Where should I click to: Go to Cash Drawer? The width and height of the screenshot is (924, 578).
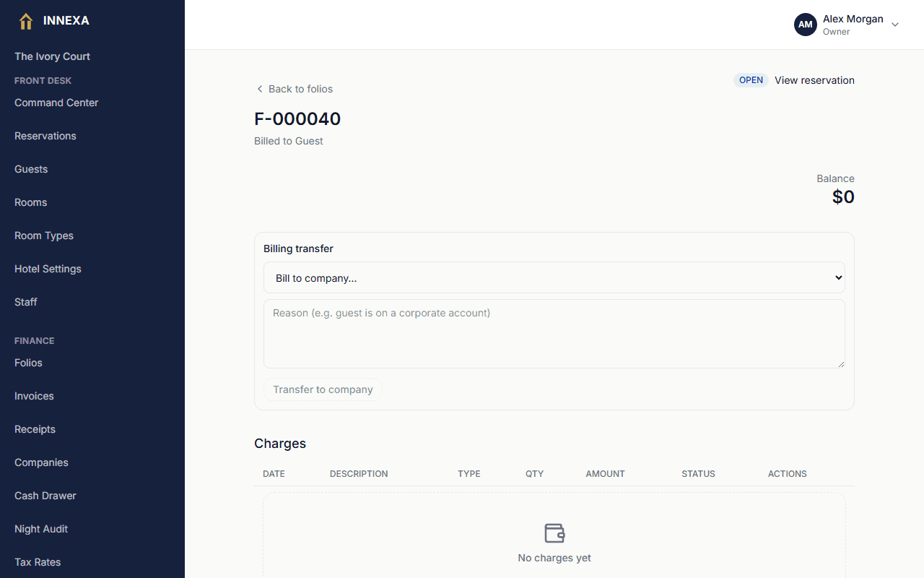(45, 496)
